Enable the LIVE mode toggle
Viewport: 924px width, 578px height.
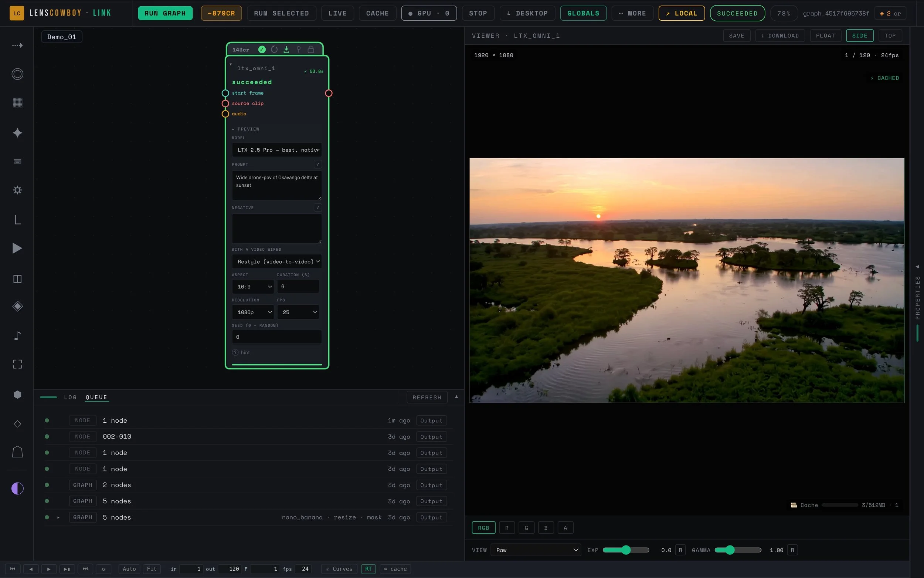pyautogui.click(x=338, y=13)
